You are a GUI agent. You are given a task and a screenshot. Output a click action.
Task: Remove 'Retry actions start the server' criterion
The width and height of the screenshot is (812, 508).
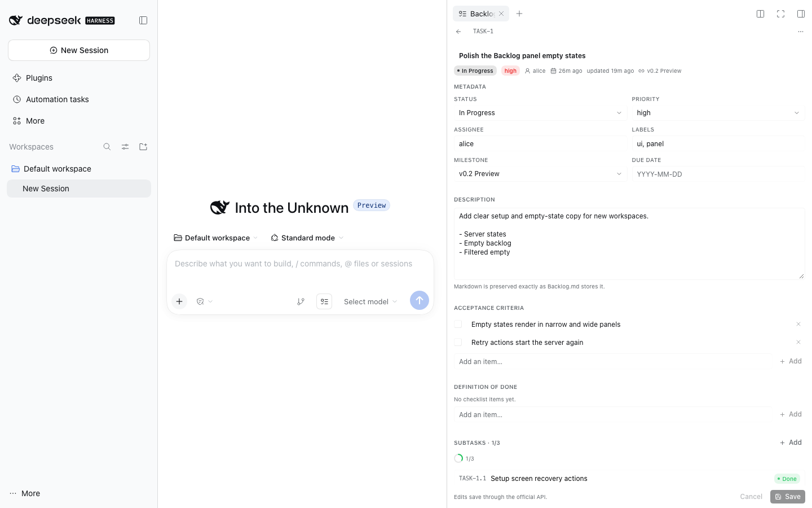798,342
